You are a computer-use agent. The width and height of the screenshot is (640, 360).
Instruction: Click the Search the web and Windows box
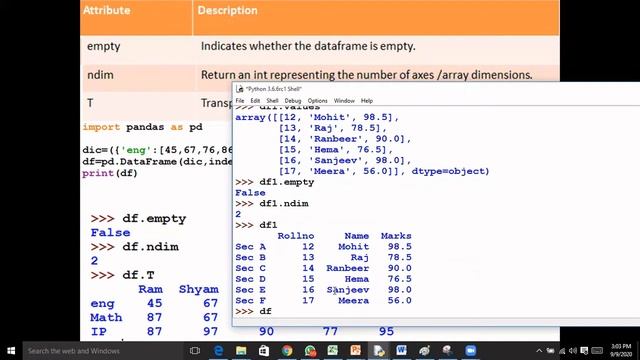click(102, 351)
